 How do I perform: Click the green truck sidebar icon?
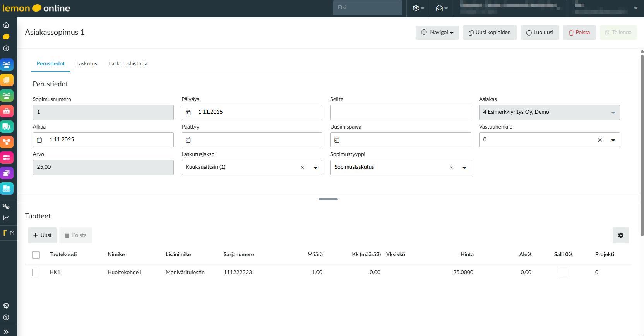click(x=7, y=127)
